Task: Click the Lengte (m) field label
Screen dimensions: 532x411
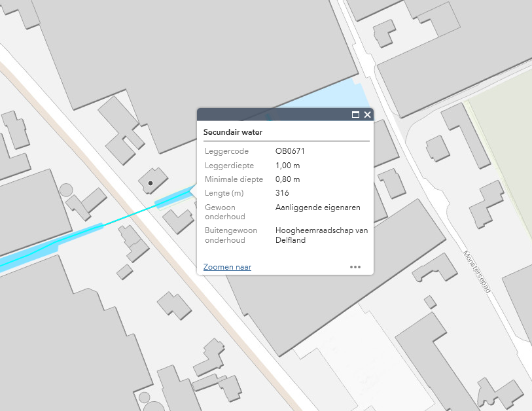Action: pyautogui.click(x=224, y=193)
